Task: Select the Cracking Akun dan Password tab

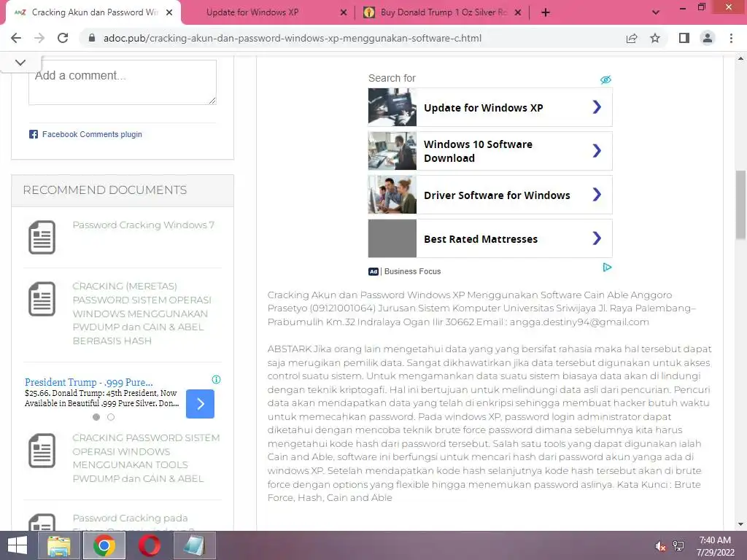Action: 93,13
